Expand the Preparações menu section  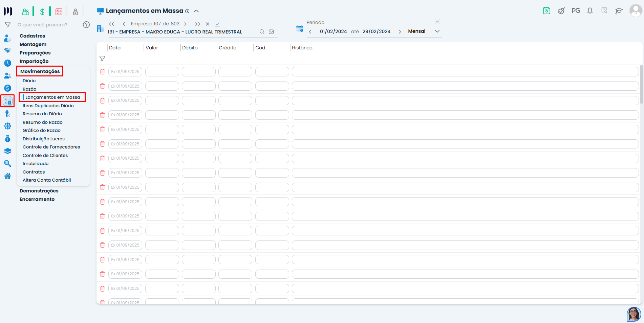coord(35,53)
